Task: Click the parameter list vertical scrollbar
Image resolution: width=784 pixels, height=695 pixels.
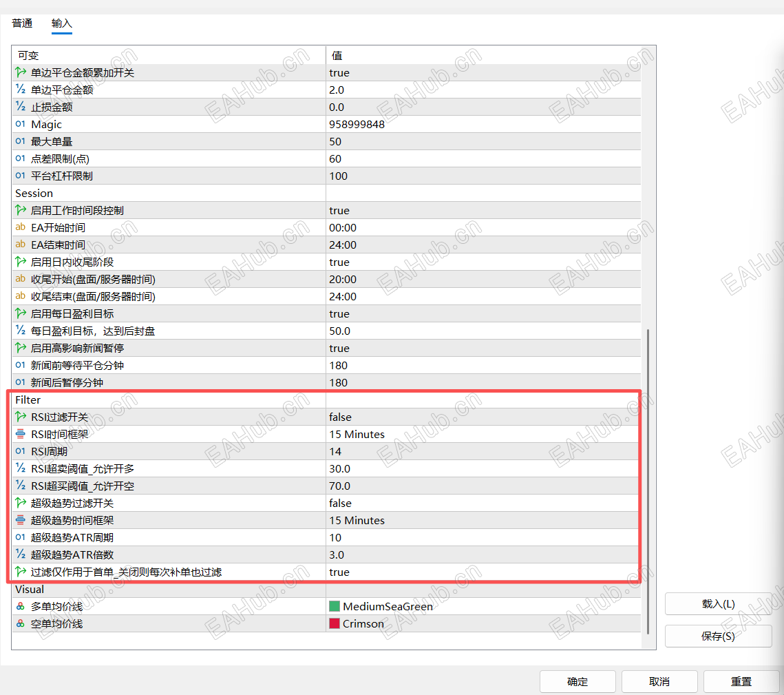Action: [648, 481]
